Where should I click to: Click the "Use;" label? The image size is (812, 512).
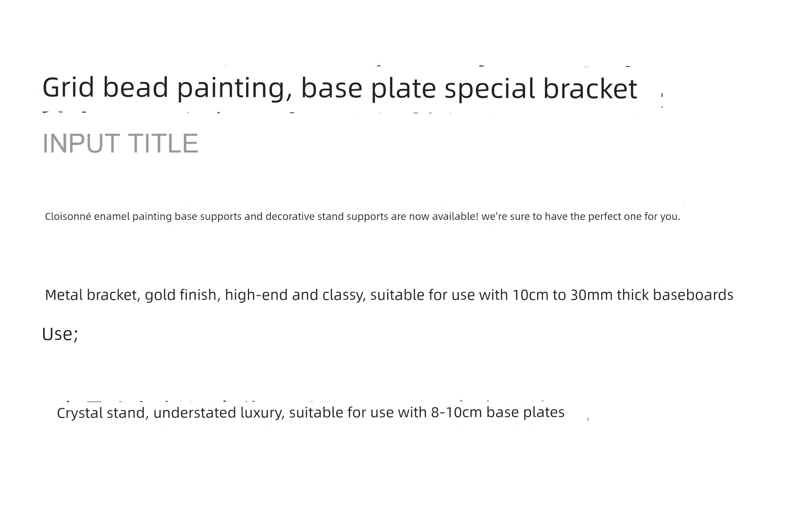click(x=60, y=334)
